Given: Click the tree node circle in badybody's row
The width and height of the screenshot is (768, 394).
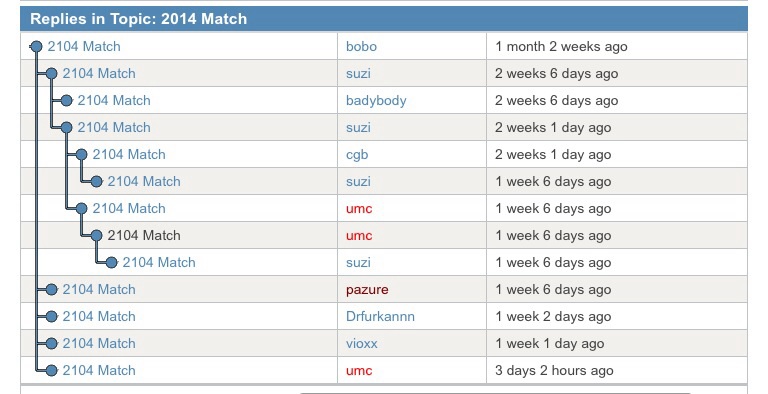Looking at the screenshot, I should [x=67, y=100].
